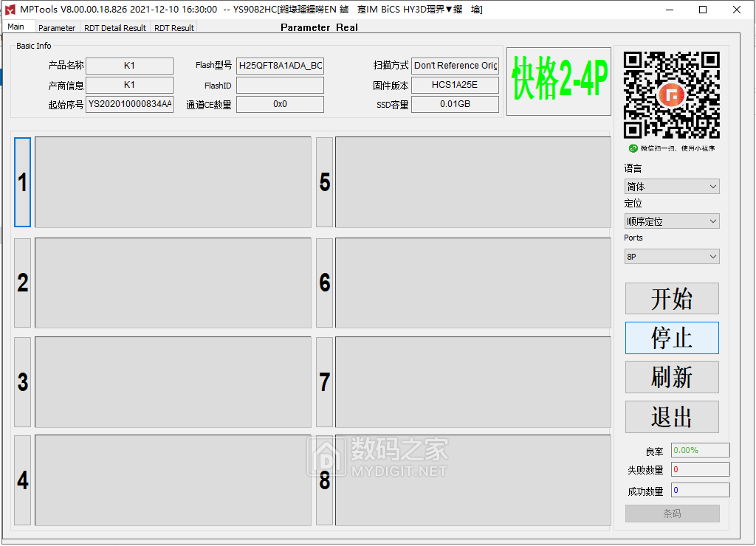
Task: Open the RDT Detail Result tab
Action: click(114, 27)
